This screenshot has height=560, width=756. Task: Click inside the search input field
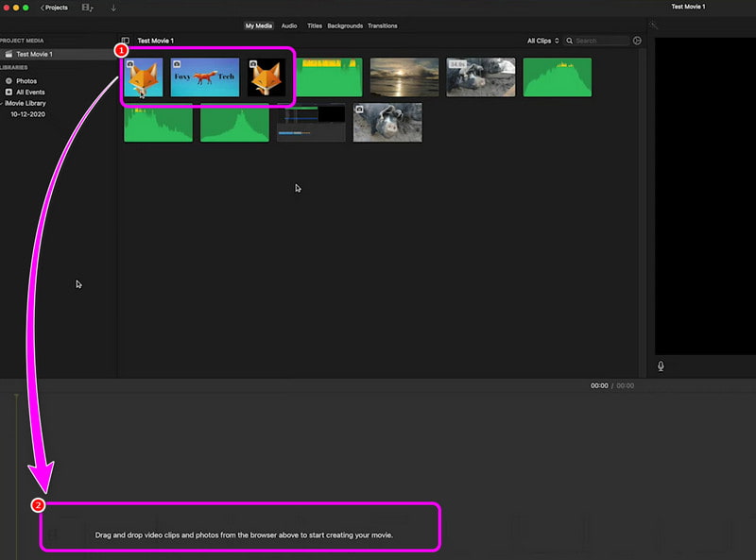[597, 41]
